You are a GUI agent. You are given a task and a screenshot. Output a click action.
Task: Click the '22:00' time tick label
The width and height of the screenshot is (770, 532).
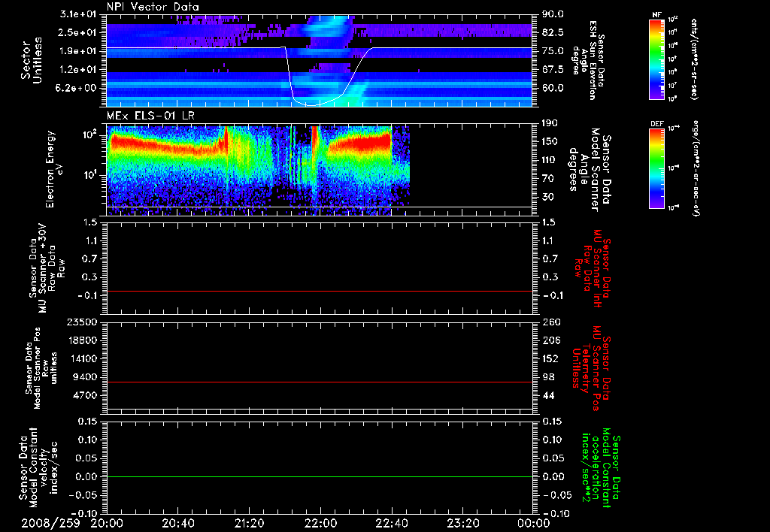(320, 523)
